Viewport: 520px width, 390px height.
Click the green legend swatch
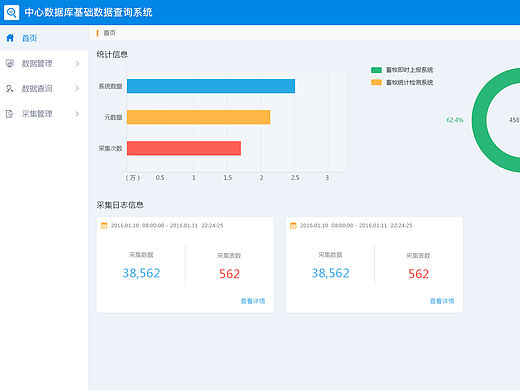coord(376,70)
